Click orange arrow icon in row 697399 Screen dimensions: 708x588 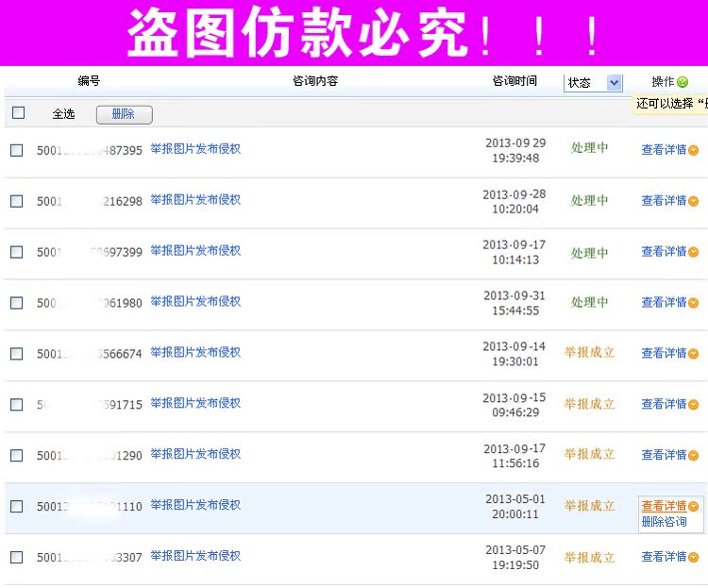coord(693,252)
